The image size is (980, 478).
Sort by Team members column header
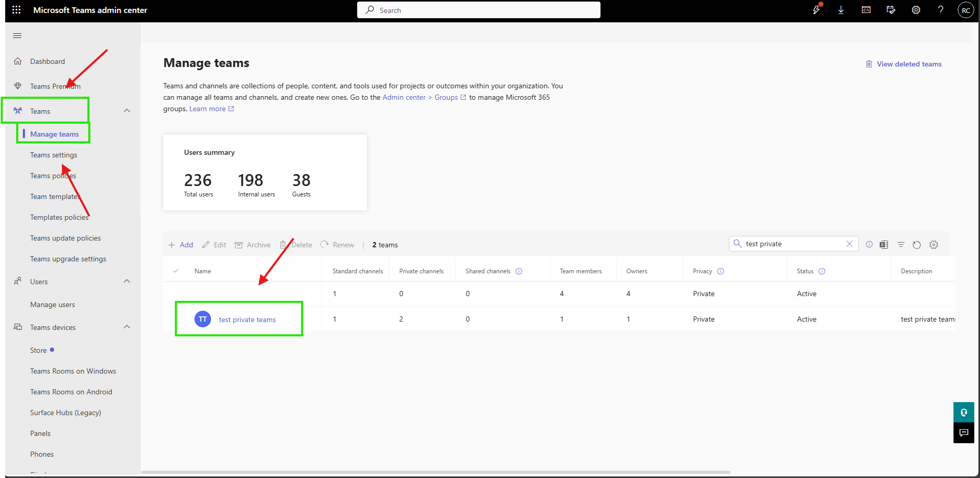point(581,271)
